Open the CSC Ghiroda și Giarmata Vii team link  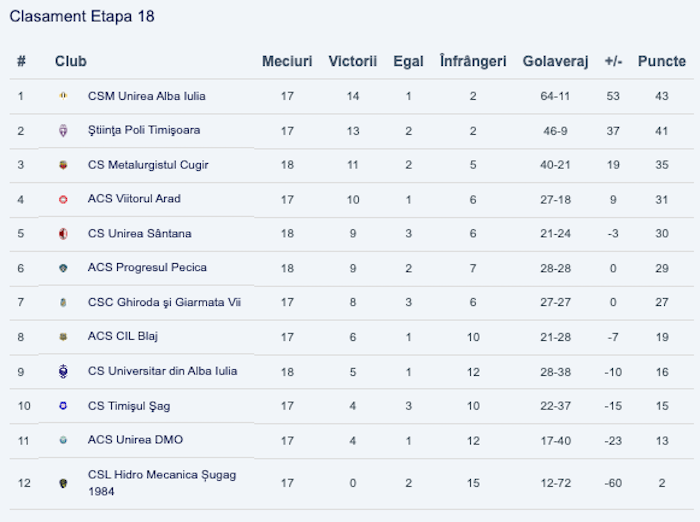(164, 302)
